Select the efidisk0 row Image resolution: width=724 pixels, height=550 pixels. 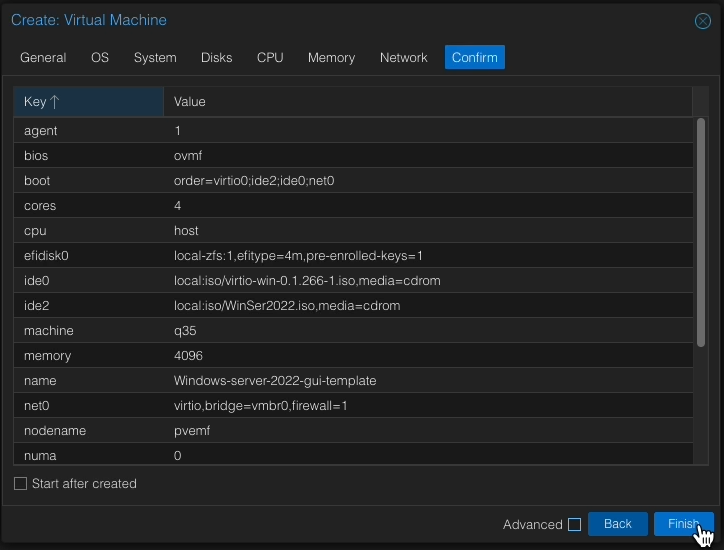click(353, 255)
